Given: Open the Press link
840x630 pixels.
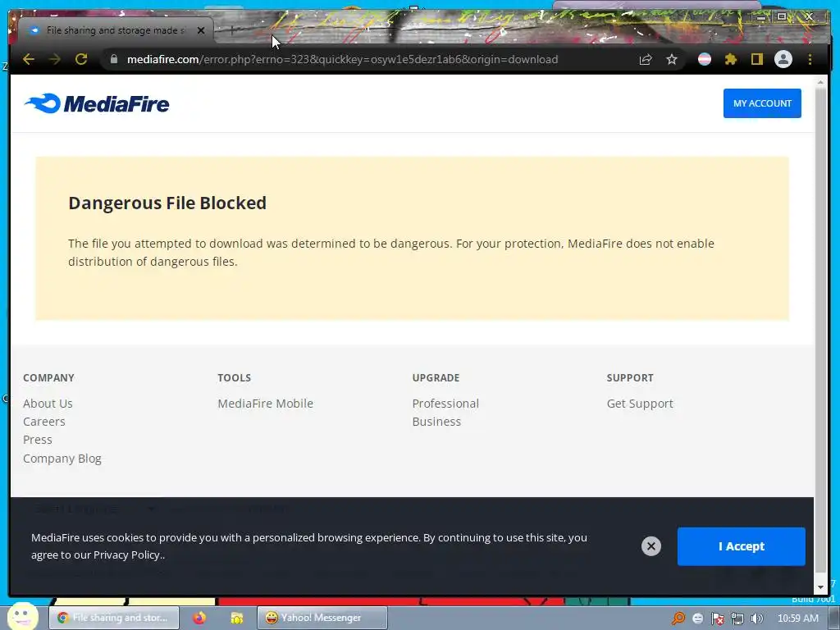Looking at the screenshot, I should click(38, 440).
